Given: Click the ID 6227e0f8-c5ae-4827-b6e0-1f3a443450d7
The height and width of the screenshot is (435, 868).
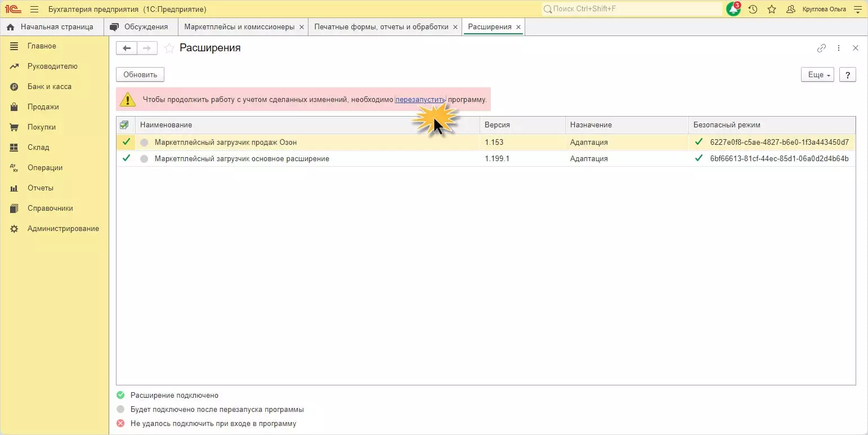Looking at the screenshot, I should click(x=780, y=143).
